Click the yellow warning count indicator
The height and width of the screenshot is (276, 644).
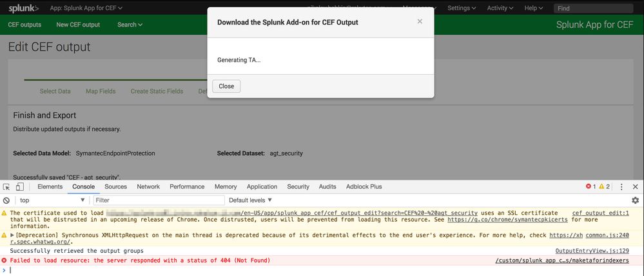604,186
